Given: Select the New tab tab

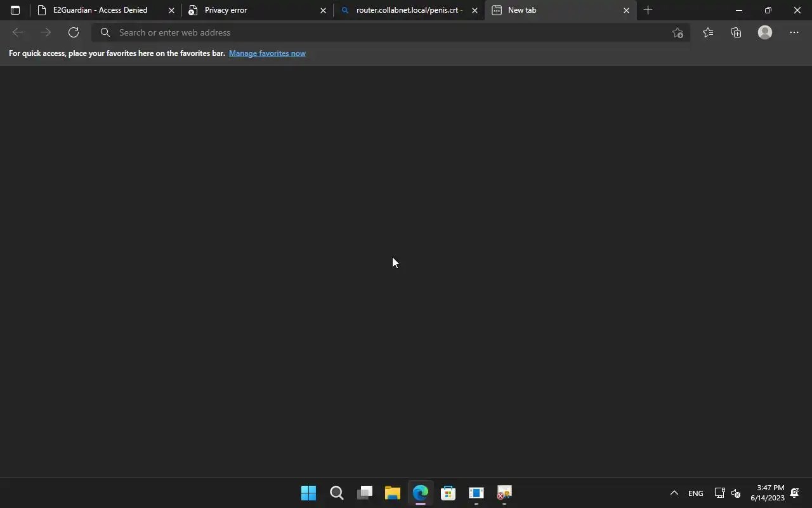Looking at the screenshot, I should pyautogui.click(x=561, y=10).
